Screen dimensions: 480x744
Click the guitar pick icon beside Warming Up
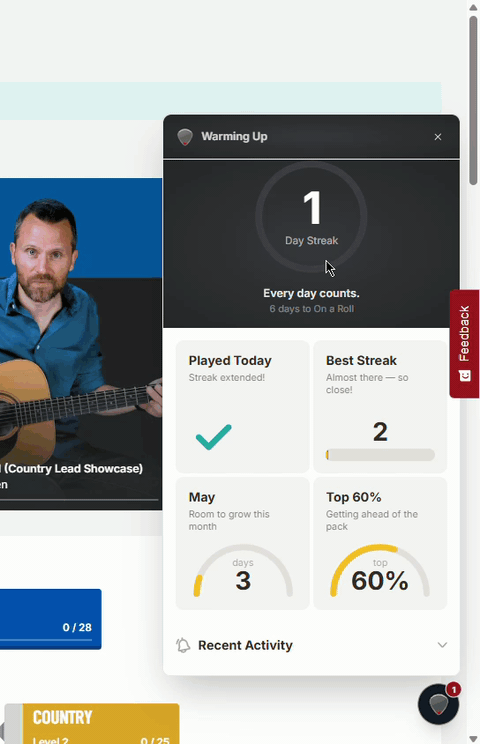point(185,137)
